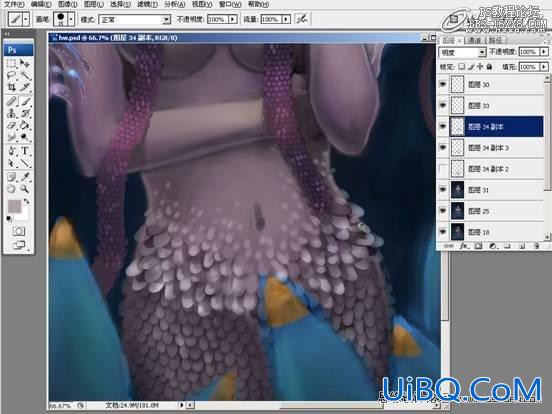This screenshot has height=414, width=552.
Task: Create a new layer
Action: [522, 246]
